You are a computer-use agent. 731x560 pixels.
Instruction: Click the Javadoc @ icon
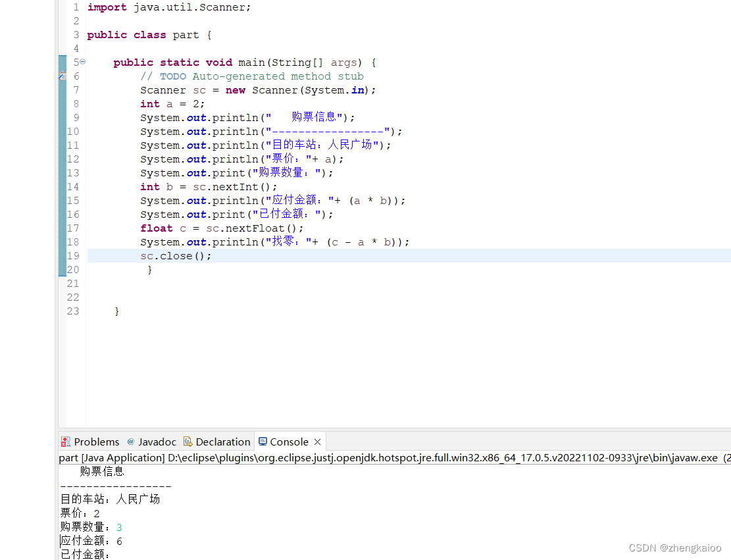pos(129,442)
